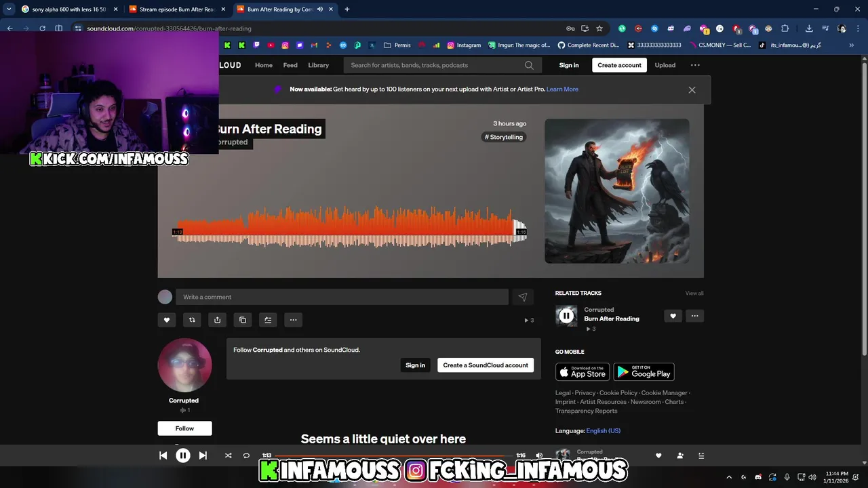Reload the page
868x488 pixels.
[x=42, y=28]
